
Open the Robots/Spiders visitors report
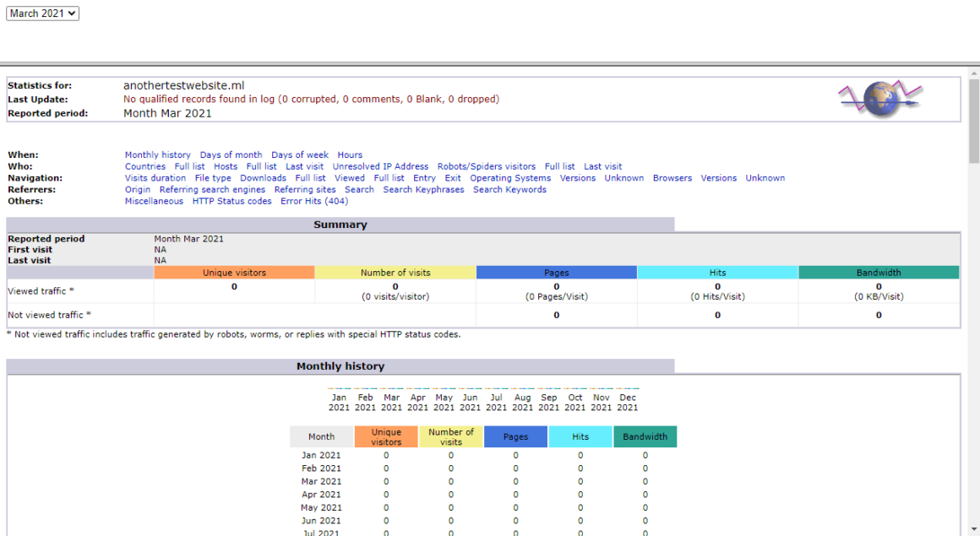click(x=486, y=166)
